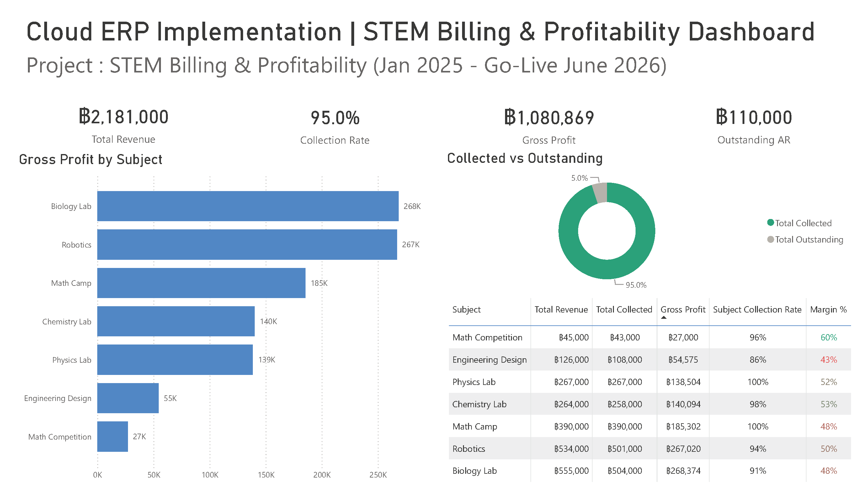Select Robotics in the table
The width and height of the screenshot is (868, 502).
[x=468, y=449]
